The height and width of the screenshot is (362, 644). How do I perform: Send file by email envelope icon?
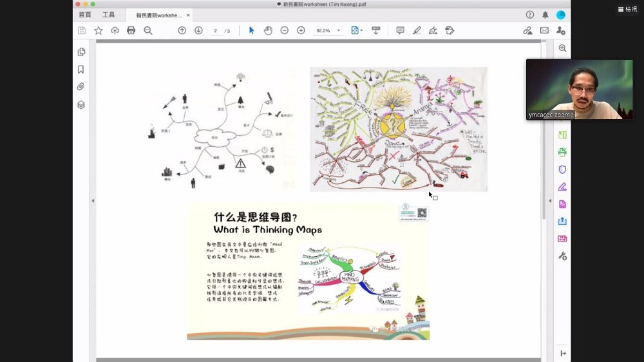(x=544, y=30)
